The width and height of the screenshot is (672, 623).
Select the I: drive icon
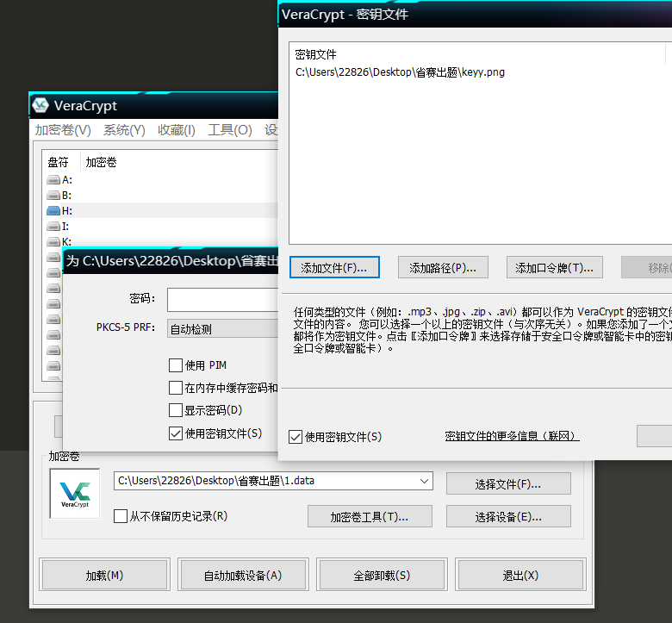point(53,227)
